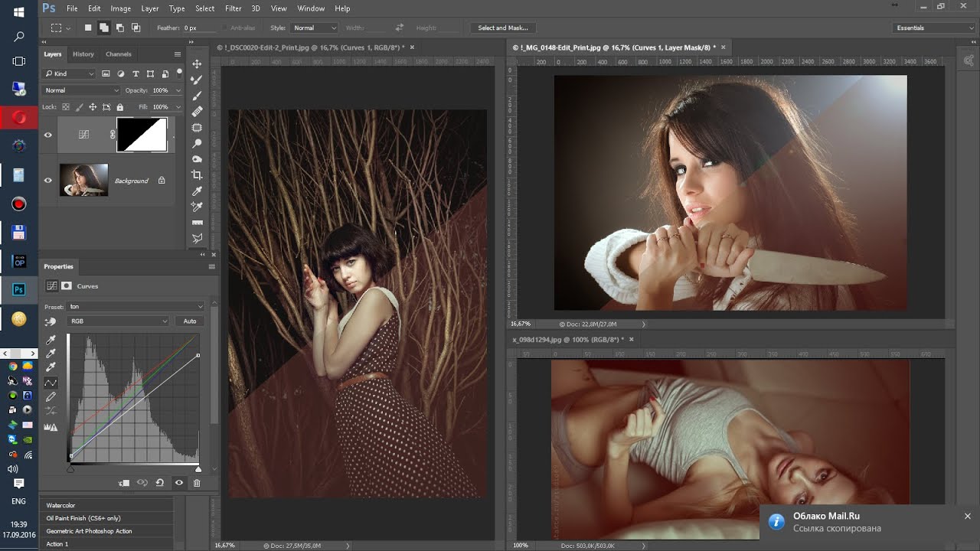The image size is (980, 551).
Task: Select the Healing Brush tool
Action: [x=197, y=111]
